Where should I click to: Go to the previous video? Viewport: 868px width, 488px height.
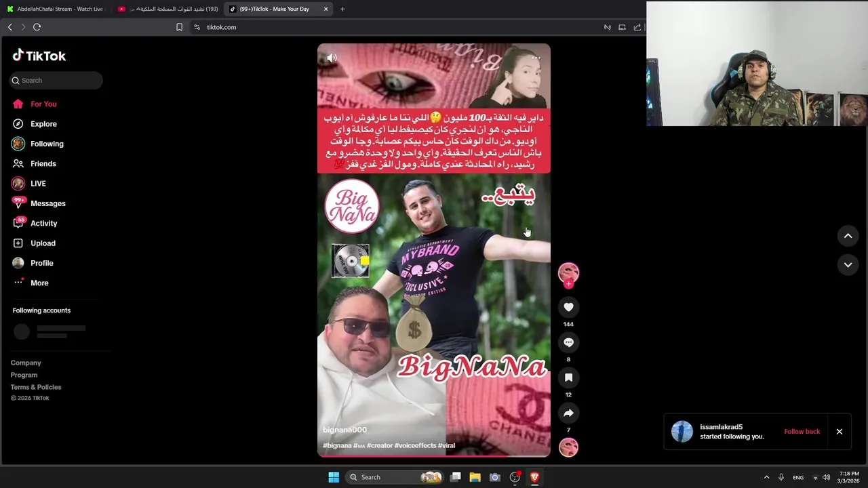pyautogui.click(x=848, y=236)
